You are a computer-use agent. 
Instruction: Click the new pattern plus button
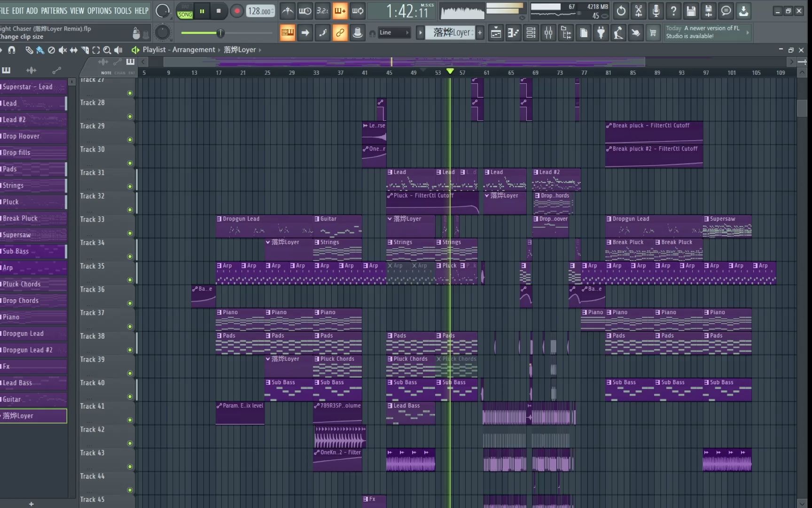(480, 32)
